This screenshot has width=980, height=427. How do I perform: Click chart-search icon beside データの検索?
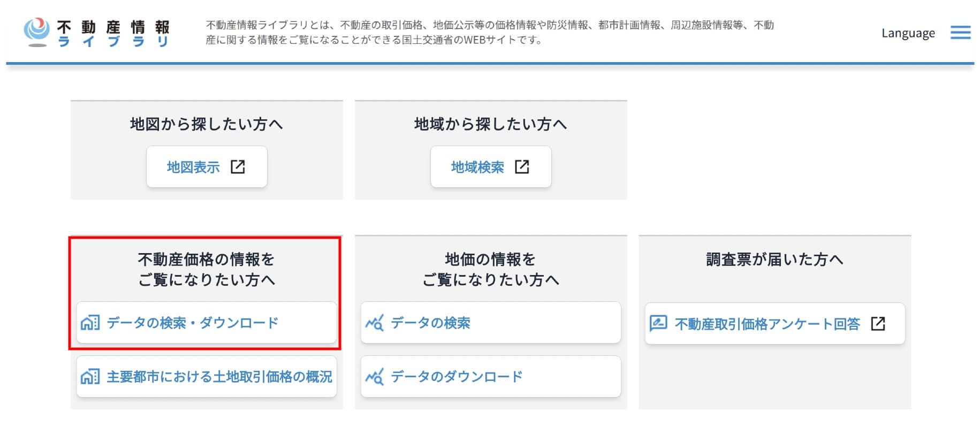coord(374,323)
